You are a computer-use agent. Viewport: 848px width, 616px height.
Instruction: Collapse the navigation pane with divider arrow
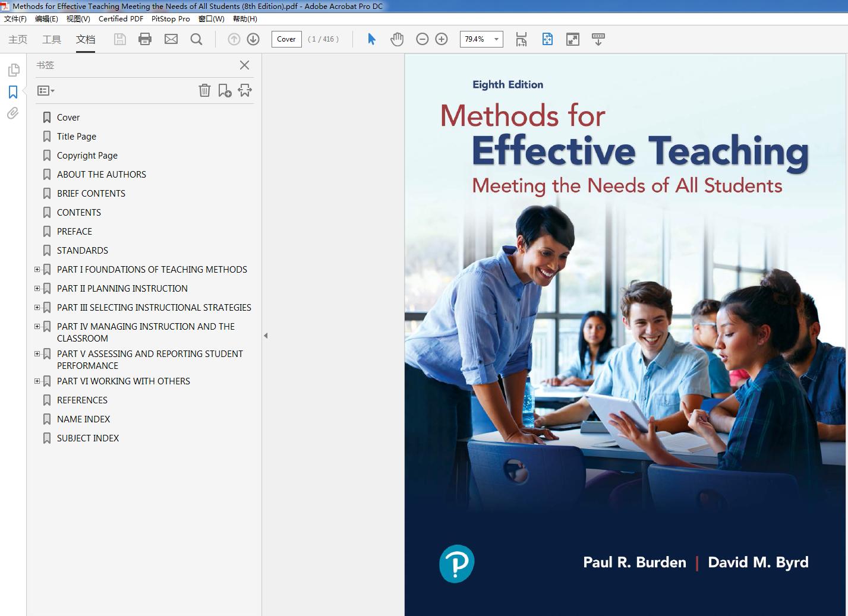coord(266,336)
